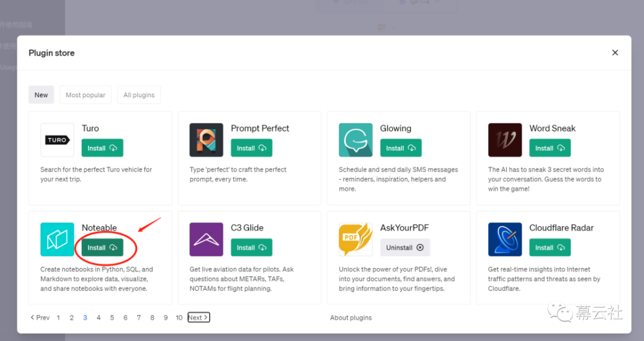Install the Word Sneak plugin

(x=550, y=148)
